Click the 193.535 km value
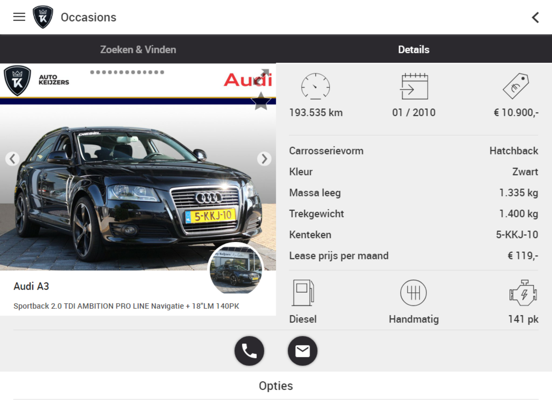552x414 pixels. point(316,113)
